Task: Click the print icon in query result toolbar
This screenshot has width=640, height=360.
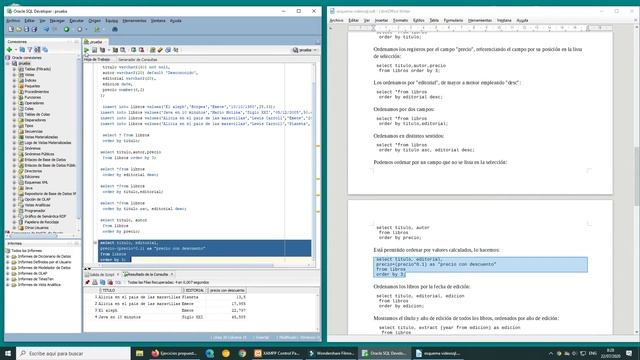Action: click(x=95, y=282)
